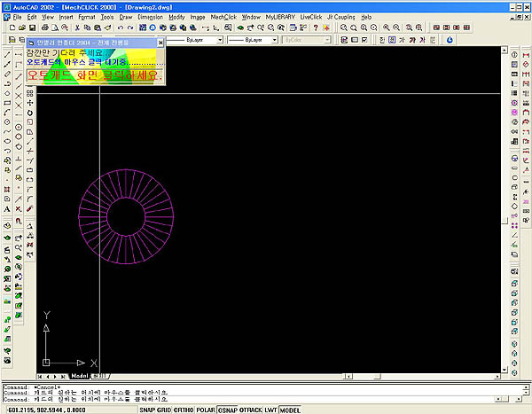The width and height of the screenshot is (532, 414).
Task: Open the second ByLayer lineweight dropdown
Action: (x=275, y=40)
